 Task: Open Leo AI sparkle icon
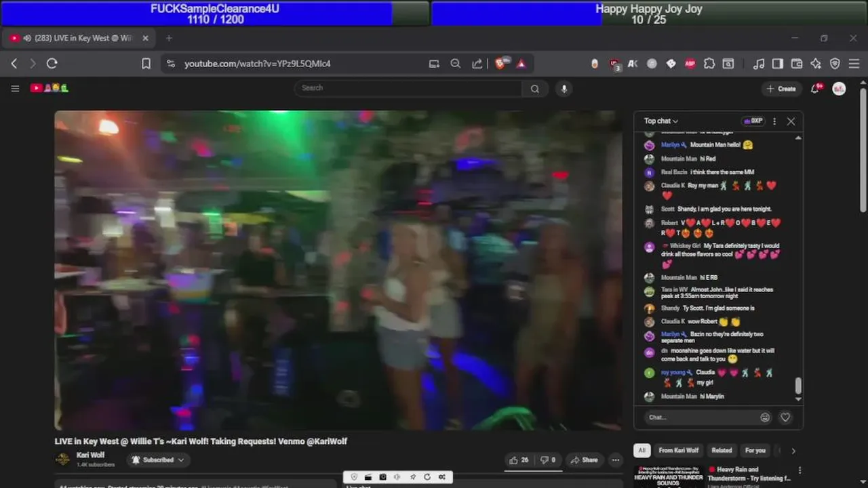pyautogui.click(x=816, y=64)
